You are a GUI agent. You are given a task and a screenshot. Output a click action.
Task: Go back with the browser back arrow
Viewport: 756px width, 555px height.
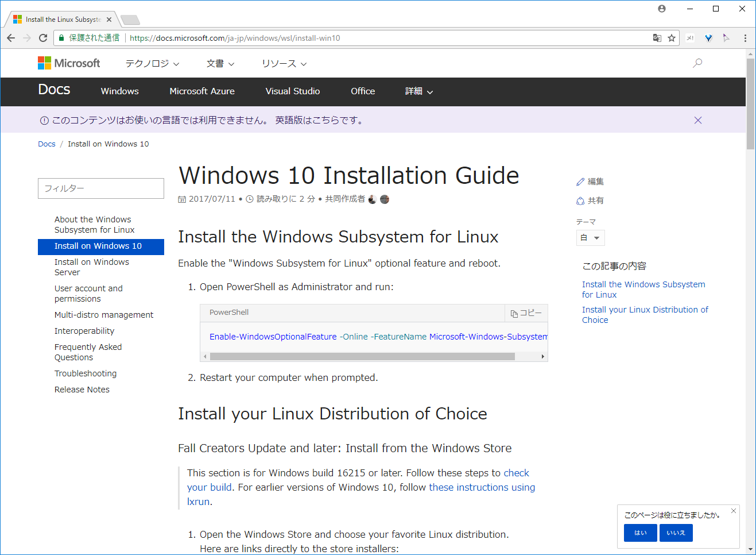pyautogui.click(x=11, y=38)
